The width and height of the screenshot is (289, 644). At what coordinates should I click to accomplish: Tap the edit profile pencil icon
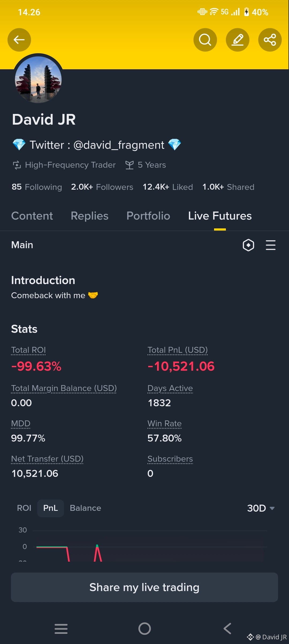coord(238,40)
